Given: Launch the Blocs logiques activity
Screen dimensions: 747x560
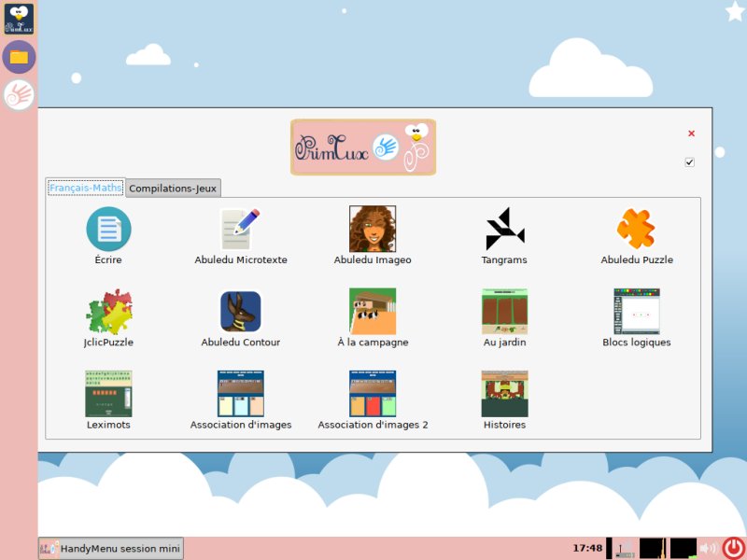Looking at the screenshot, I should 636,309.
